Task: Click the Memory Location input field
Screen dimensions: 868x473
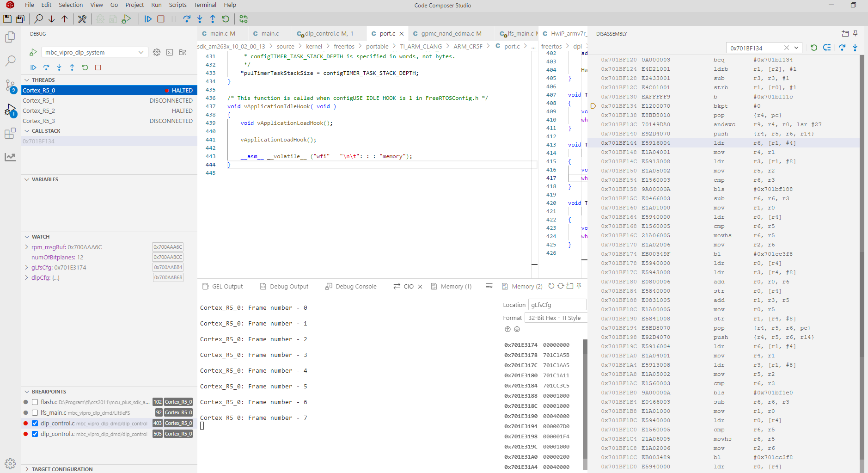Action: pos(557,305)
